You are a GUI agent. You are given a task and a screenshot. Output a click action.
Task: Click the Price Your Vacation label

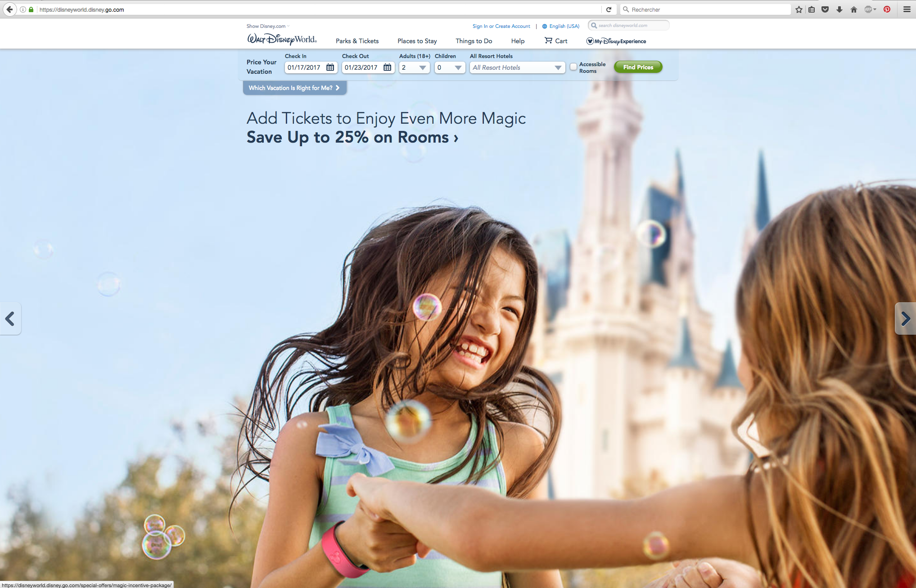[x=262, y=67]
